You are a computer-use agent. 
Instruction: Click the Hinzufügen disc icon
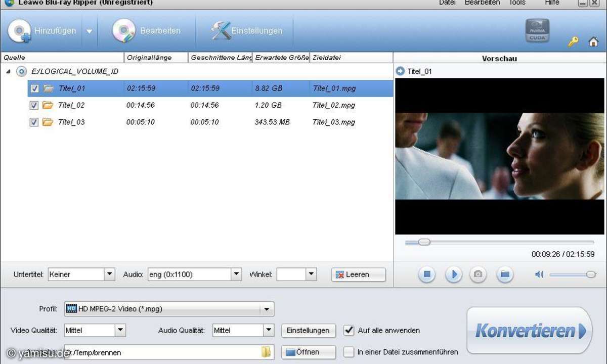(19, 31)
